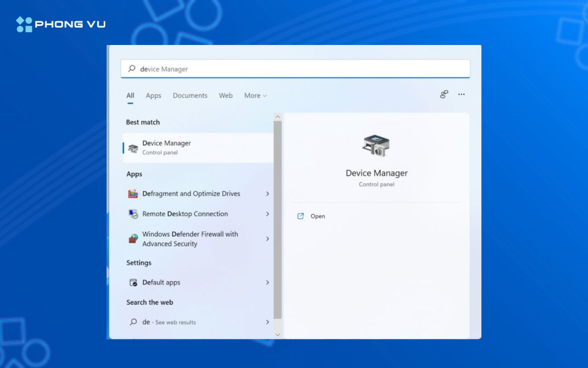The image size is (588, 368).
Task: Expand Remote Desktop Connection options chevron
Action: [267, 214]
